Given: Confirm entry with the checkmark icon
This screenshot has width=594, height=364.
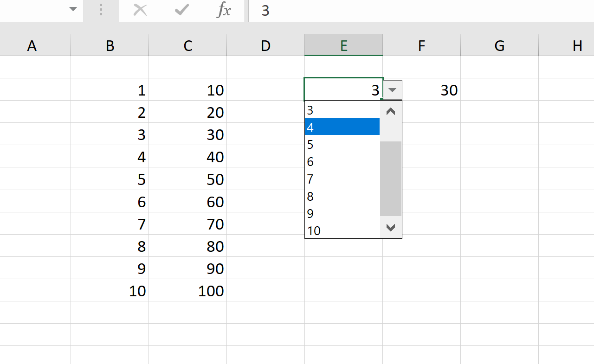Looking at the screenshot, I should 181,10.
